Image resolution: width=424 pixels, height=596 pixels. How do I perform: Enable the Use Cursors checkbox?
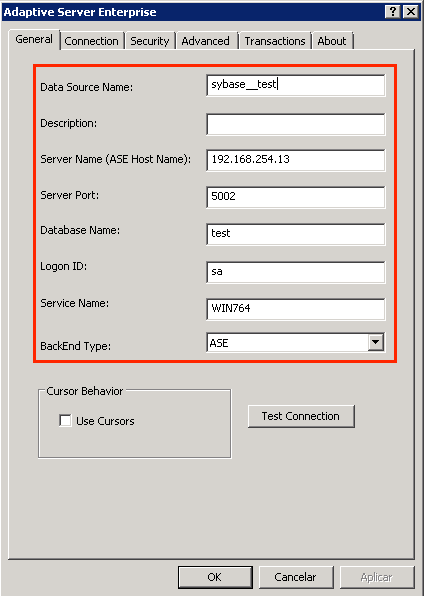click(65, 421)
